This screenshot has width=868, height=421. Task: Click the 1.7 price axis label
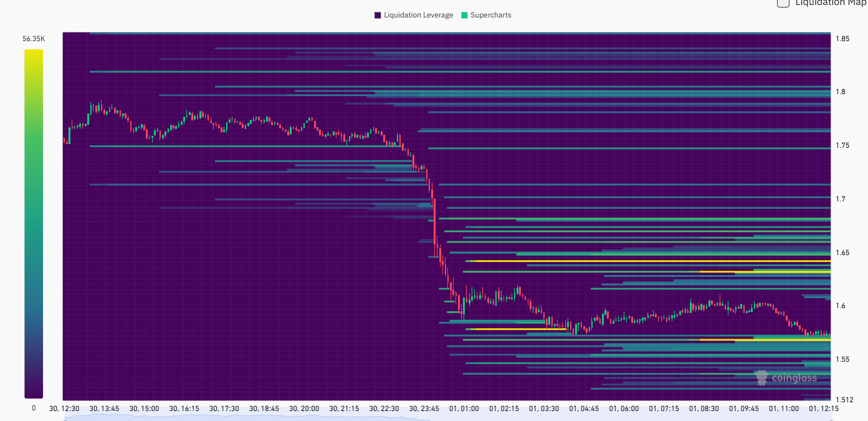tap(839, 199)
